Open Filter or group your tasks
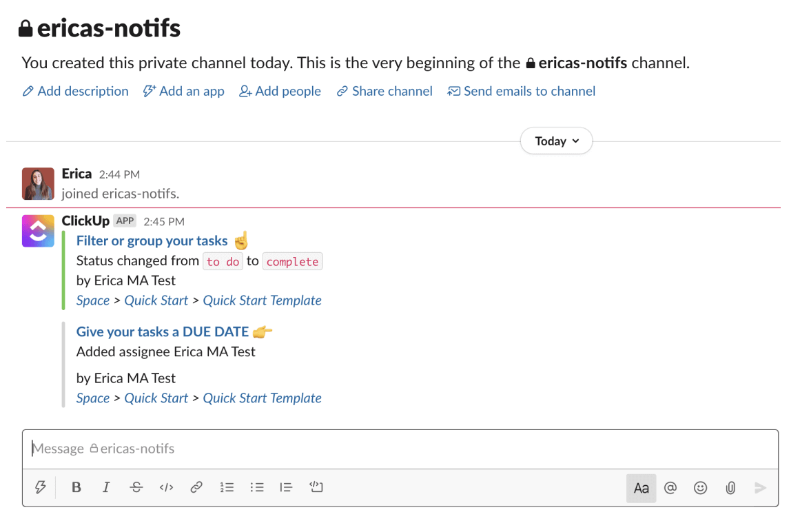The height and width of the screenshot is (532, 800). point(152,241)
